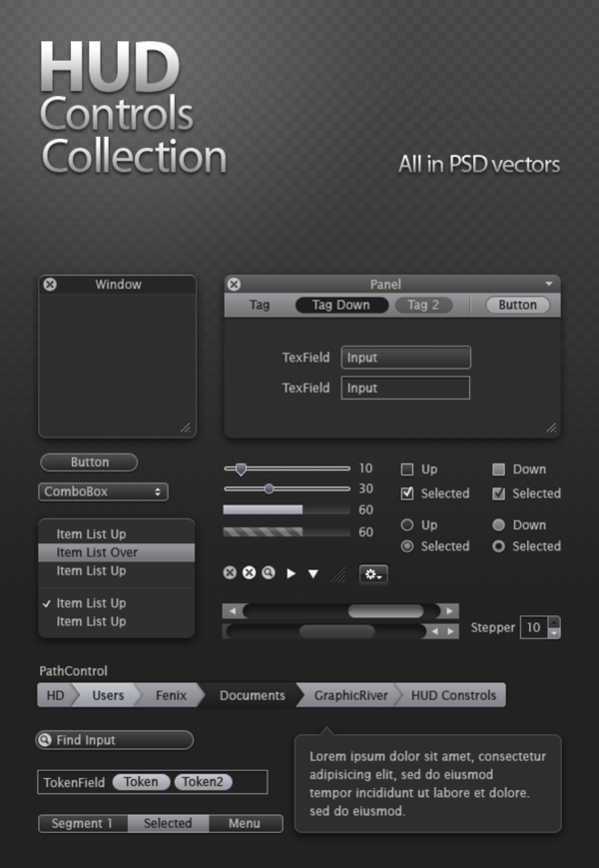Select Segment 1 in segmented control
Viewport: 599px width, 868px height.
point(83,824)
